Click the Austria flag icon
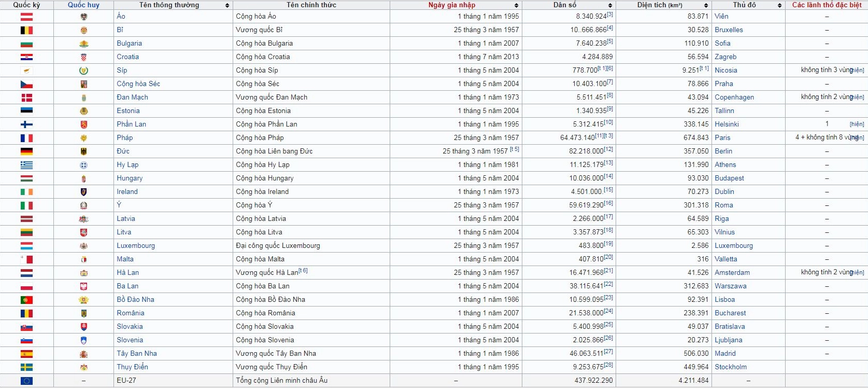 tap(26, 17)
